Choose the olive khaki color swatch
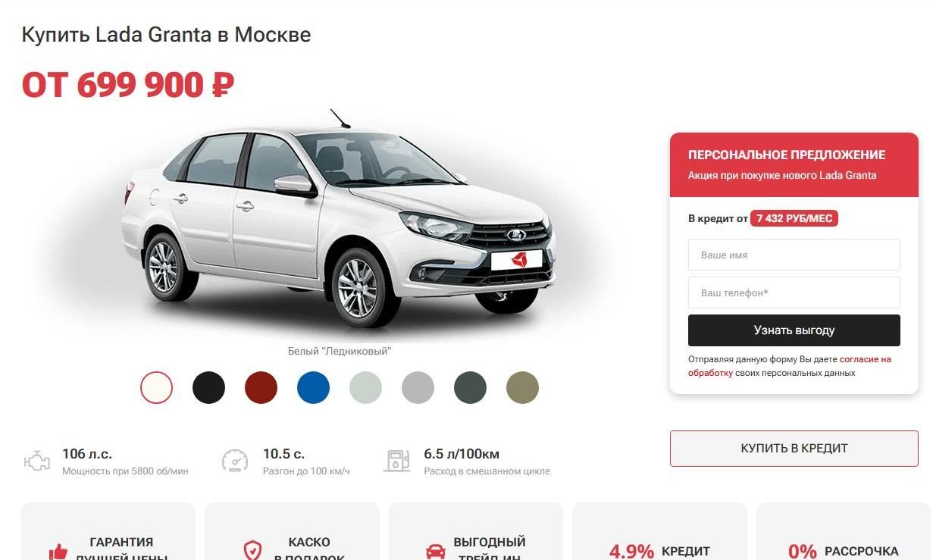Image resolution: width=933 pixels, height=560 pixels. point(523,388)
